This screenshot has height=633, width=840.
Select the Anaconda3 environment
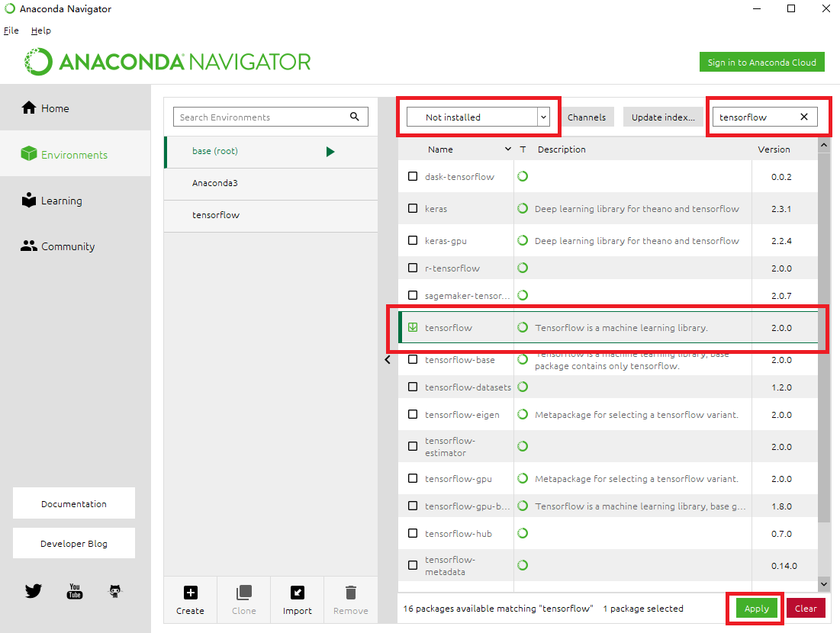coord(272,183)
